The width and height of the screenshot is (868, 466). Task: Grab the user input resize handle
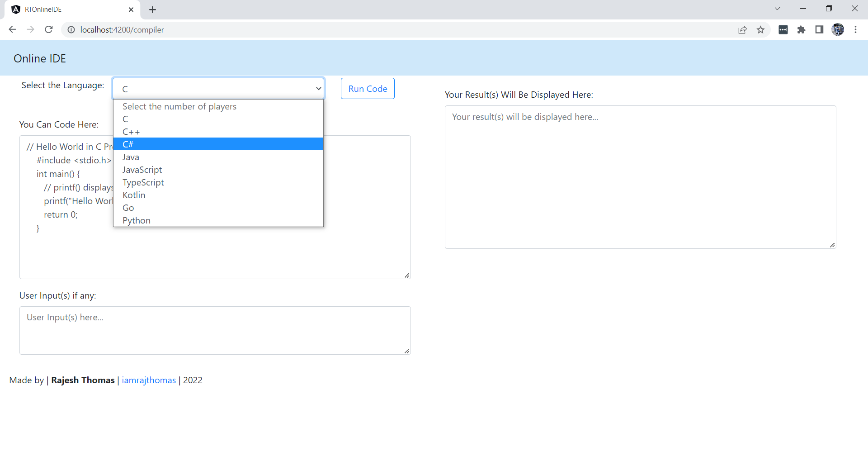[407, 351]
